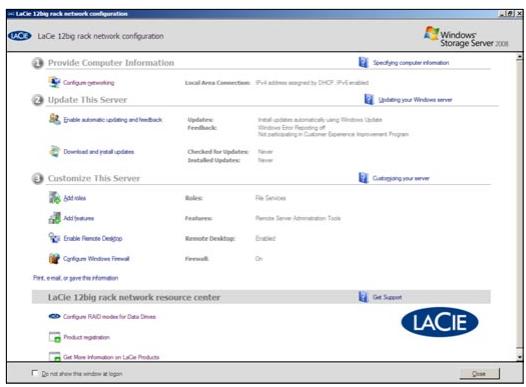The width and height of the screenshot is (526, 387).
Task: Click the Enable automatic updating icon
Action: pyautogui.click(x=54, y=119)
